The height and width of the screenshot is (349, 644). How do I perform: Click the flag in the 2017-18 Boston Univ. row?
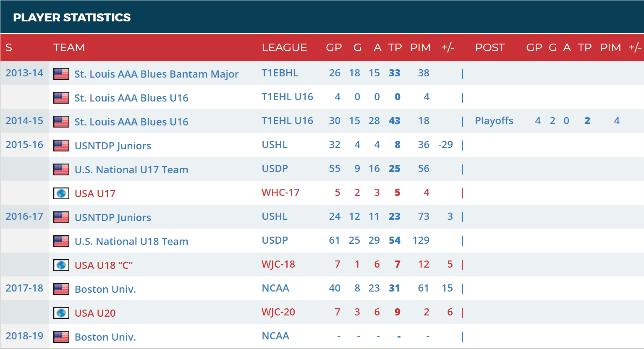tap(61, 289)
